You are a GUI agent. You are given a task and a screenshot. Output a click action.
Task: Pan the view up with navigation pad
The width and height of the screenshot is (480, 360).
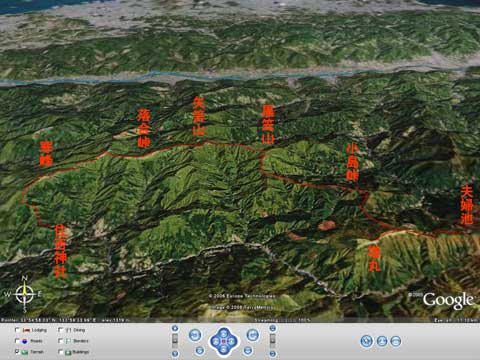tap(224, 334)
